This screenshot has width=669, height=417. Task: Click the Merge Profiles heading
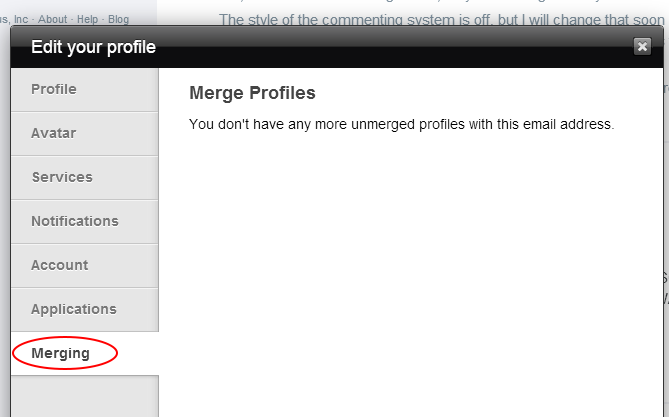point(252,93)
